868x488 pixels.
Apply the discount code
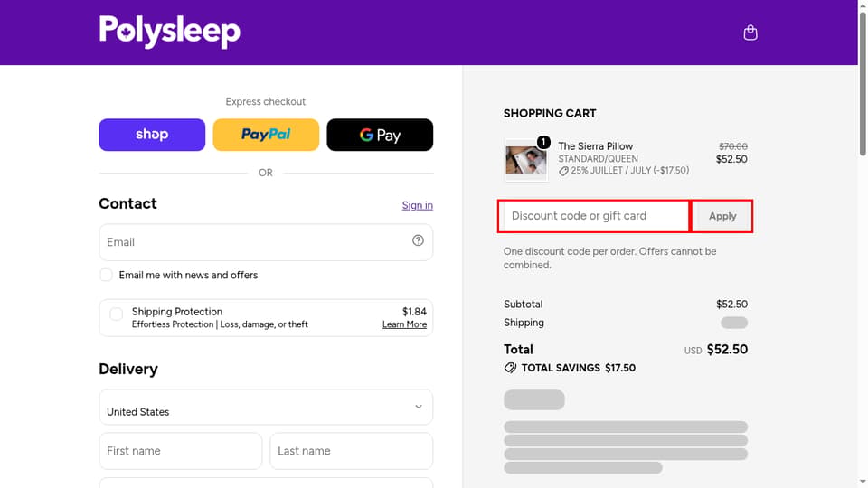coord(722,216)
